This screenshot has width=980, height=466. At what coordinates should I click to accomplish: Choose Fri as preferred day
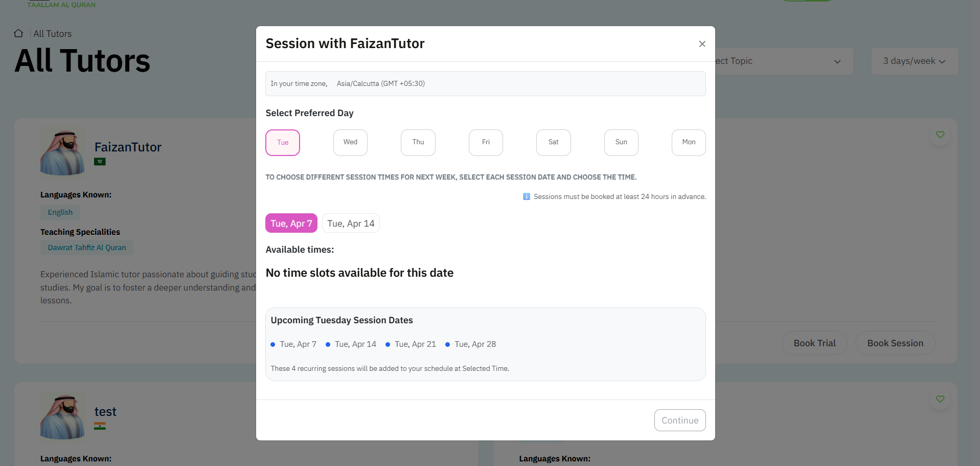pos(486,143)
